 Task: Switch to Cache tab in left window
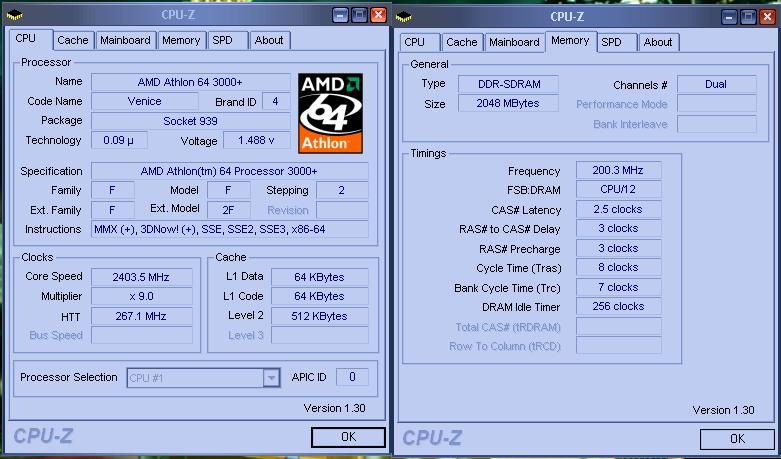click(x=73, y=40)
